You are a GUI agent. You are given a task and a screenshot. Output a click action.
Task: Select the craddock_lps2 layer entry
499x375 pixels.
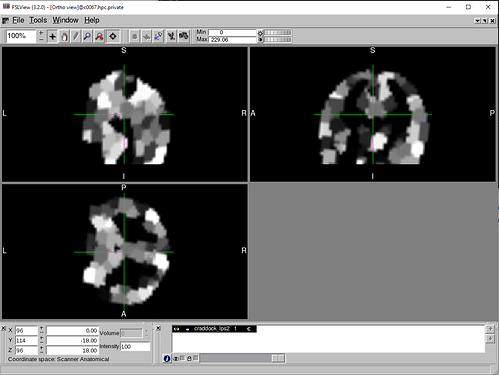214,329
